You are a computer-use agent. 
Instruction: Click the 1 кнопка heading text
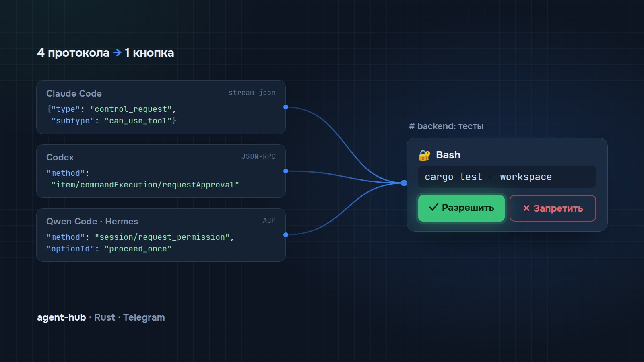pyautogui.click(x=149, y=53)
